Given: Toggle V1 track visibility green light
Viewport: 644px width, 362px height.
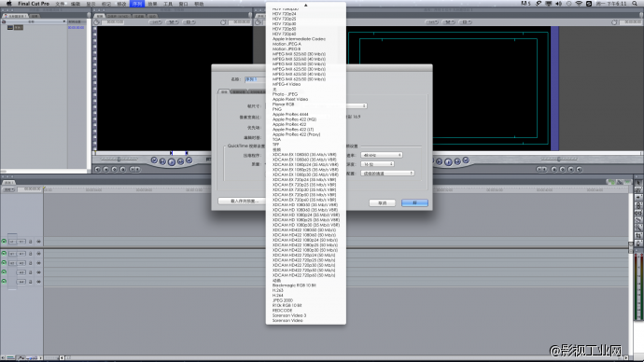Looking at the screenshot, I should click(x=4, y=242).
